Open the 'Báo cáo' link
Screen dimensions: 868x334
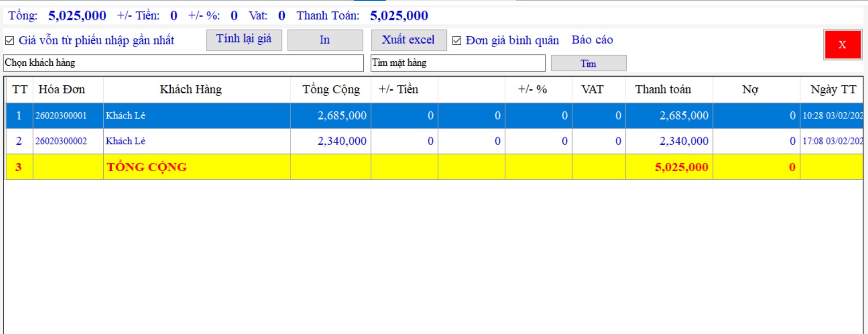tap(592, 40)
